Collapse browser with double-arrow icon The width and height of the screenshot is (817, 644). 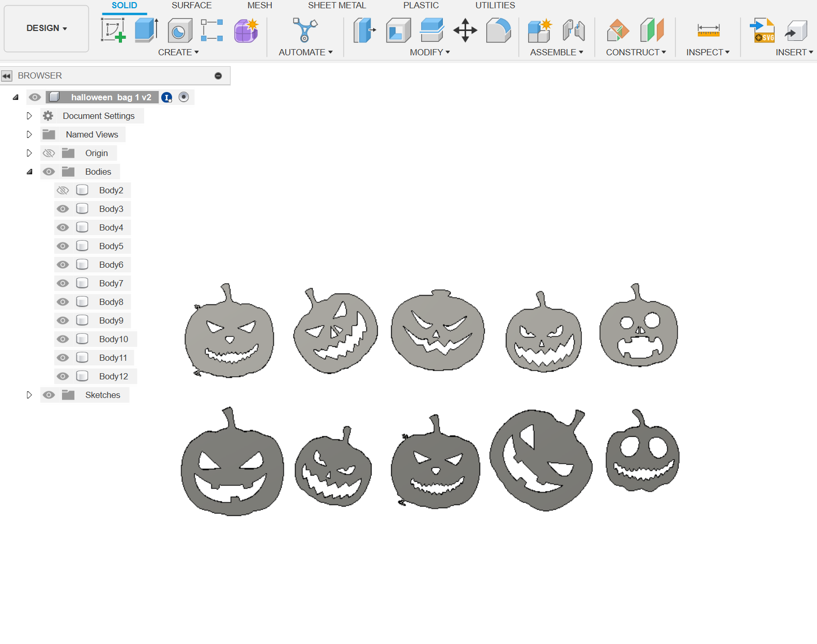(x=6, y=76)
